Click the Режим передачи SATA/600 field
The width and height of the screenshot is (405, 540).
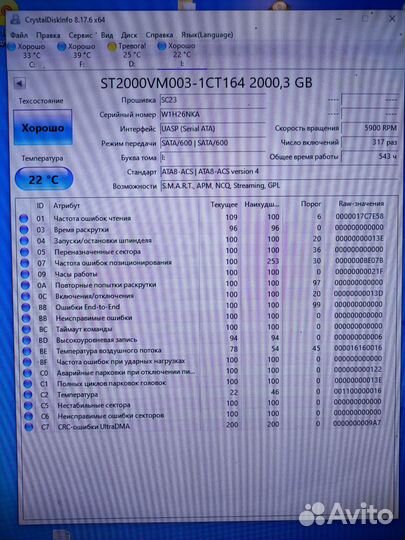click(x=212, y=143)
